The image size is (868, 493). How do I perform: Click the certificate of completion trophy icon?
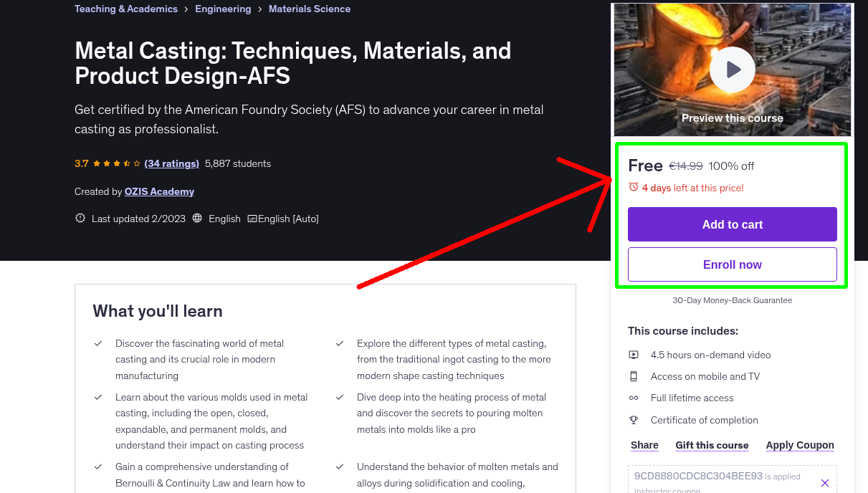click(633, 420)
